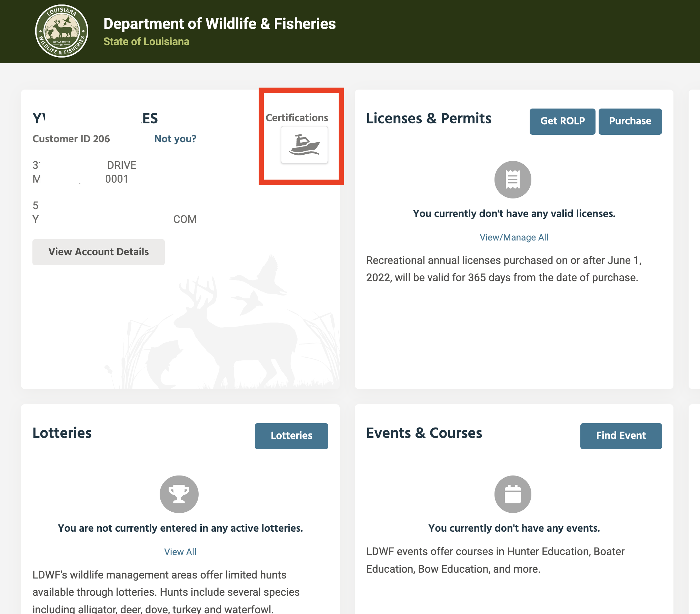Screen dimensions: 700x614
Task: Open the boater certification icon
Action: (304, 145)
